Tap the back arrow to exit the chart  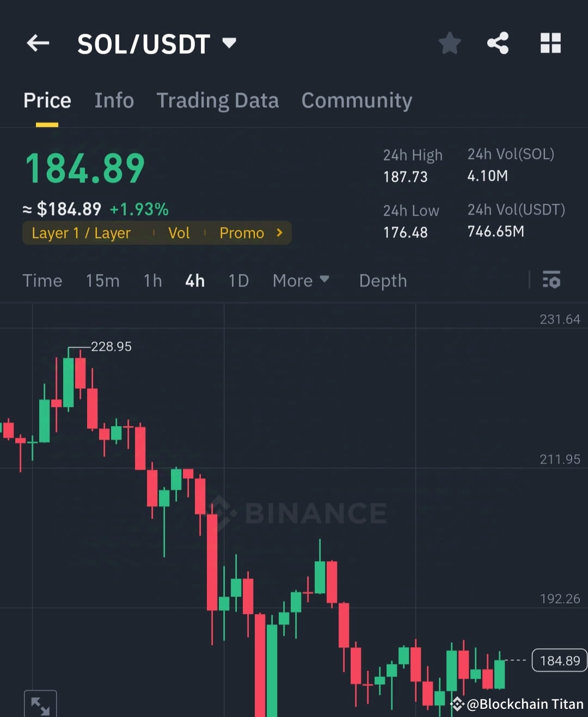[x=38, y=43]
